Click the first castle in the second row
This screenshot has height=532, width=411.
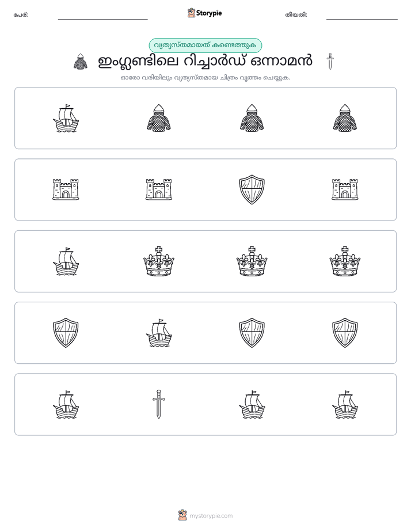coord(66,189)
